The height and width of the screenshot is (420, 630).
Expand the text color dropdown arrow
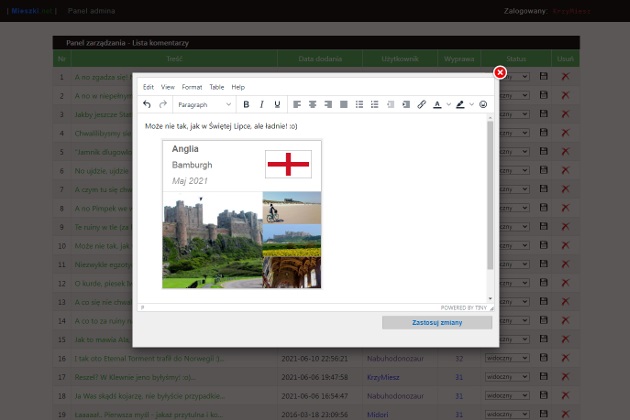pyautogui.click(x=449, y=104)
